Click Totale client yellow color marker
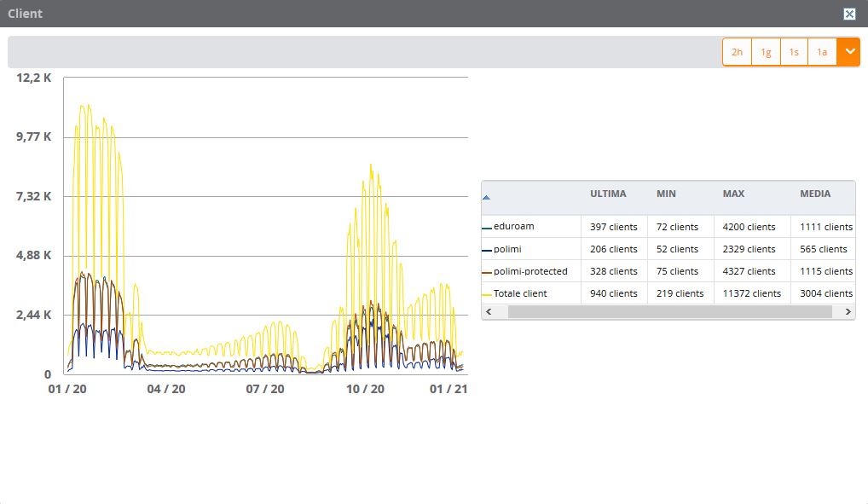 pos(487,295)
